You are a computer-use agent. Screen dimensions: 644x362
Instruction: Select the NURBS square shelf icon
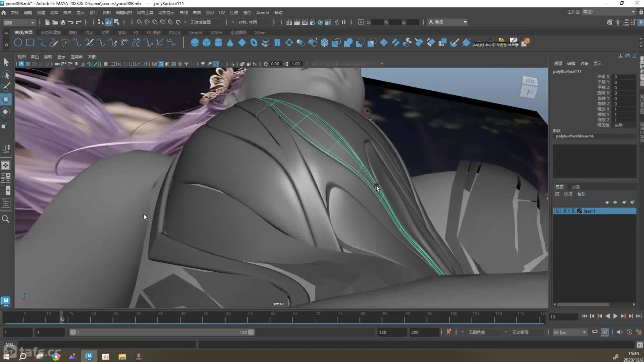pos(30,43)
